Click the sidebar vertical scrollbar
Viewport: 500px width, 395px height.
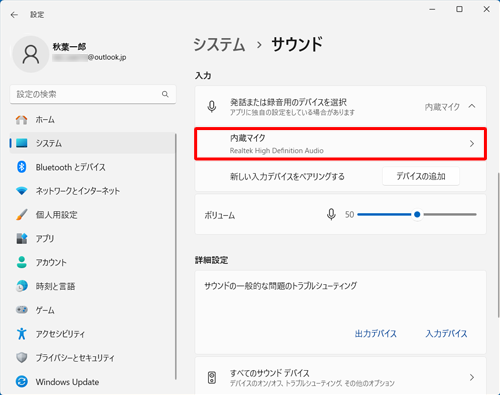click(x=176, y=256)
